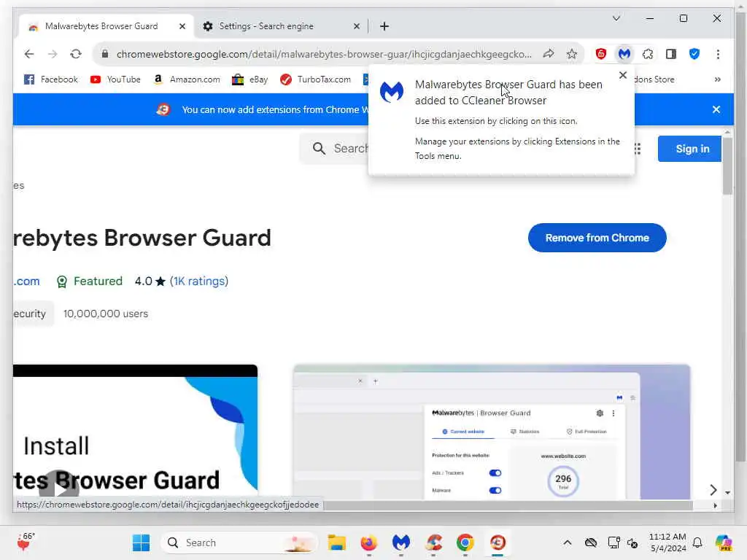Open the TurboTax.com bookmark
The width and height of the screenshot is (747, 560).
tap(315, 79)
